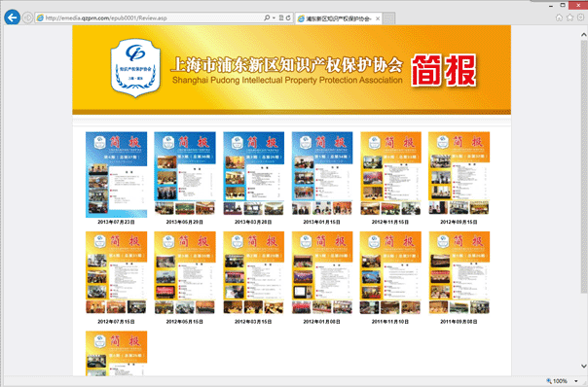The width and height of the screenshot is (588, 387).
Task: Open a new tab button
Action: (388, 18)
